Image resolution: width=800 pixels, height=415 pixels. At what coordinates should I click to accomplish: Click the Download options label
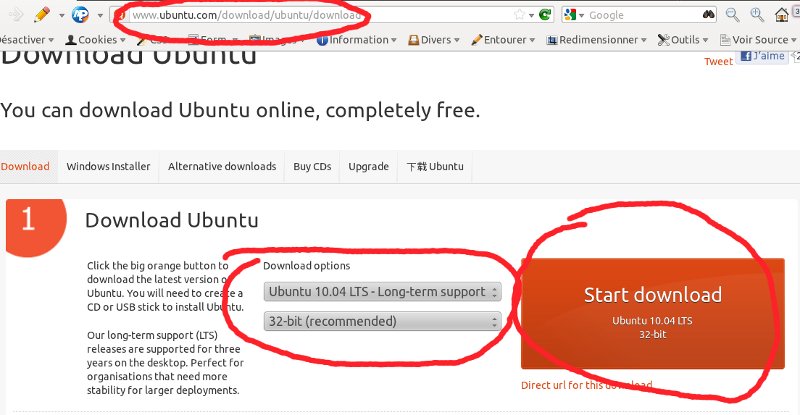pos(307,266)
